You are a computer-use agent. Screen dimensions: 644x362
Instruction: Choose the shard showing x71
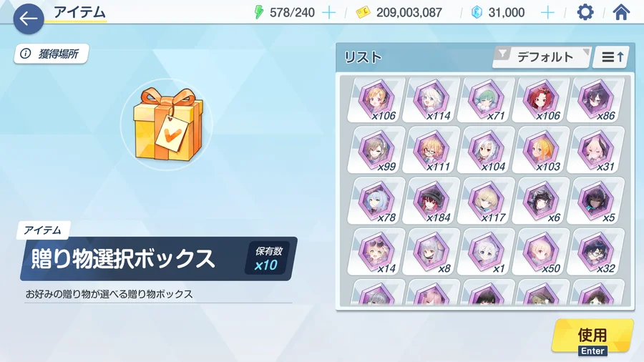click(x=486, y=99)
